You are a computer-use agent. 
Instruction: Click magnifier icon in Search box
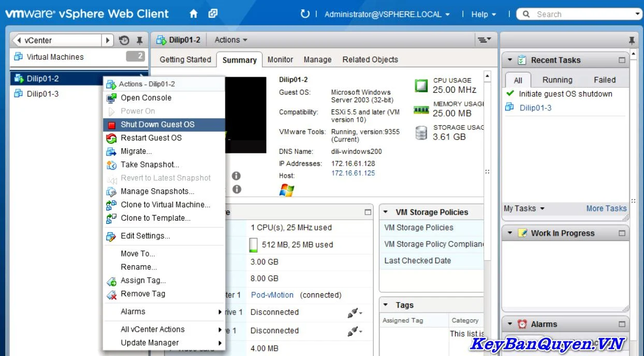click(x=526, y=15)
